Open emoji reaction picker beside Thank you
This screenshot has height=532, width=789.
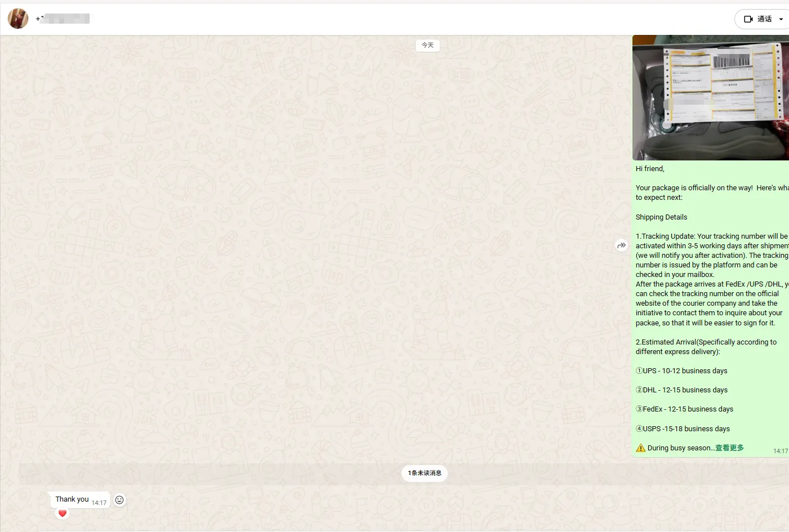[x=119, y=500]
